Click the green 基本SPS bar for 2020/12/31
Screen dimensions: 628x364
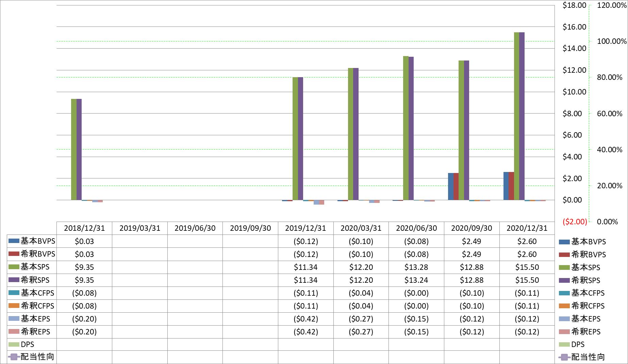coord(516,116)
